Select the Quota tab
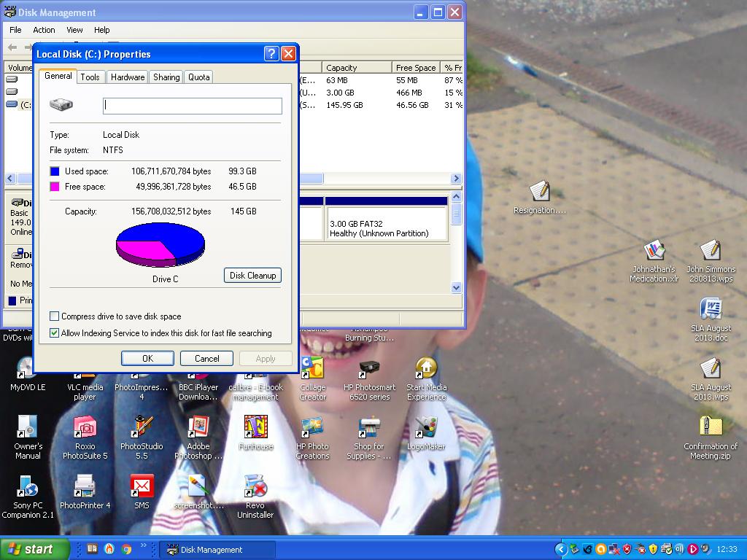Image resolution: width=747 pixels, height=560 pixels. coord(198,77)
